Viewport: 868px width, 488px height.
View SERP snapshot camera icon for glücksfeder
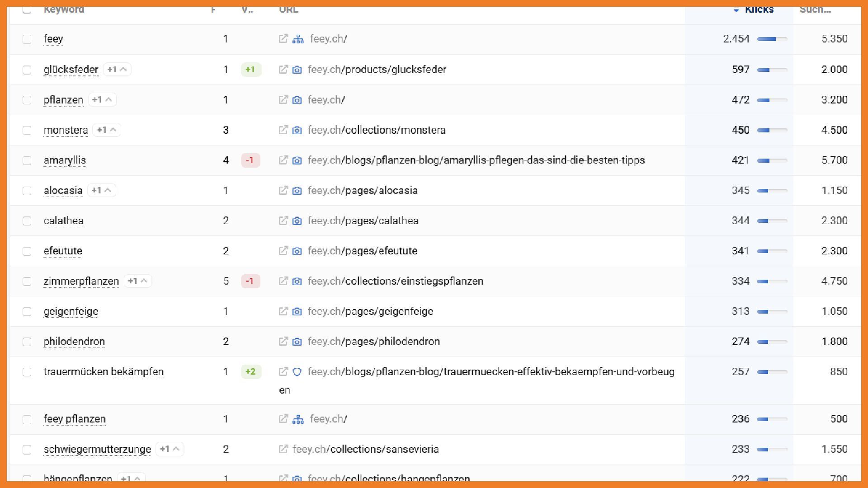click(x=297, y=70)
